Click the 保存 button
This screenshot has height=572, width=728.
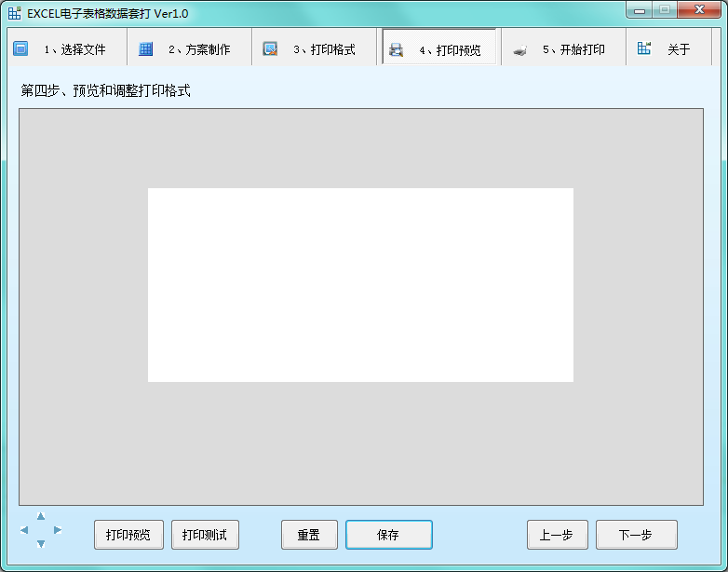click(x=389, y=535)
